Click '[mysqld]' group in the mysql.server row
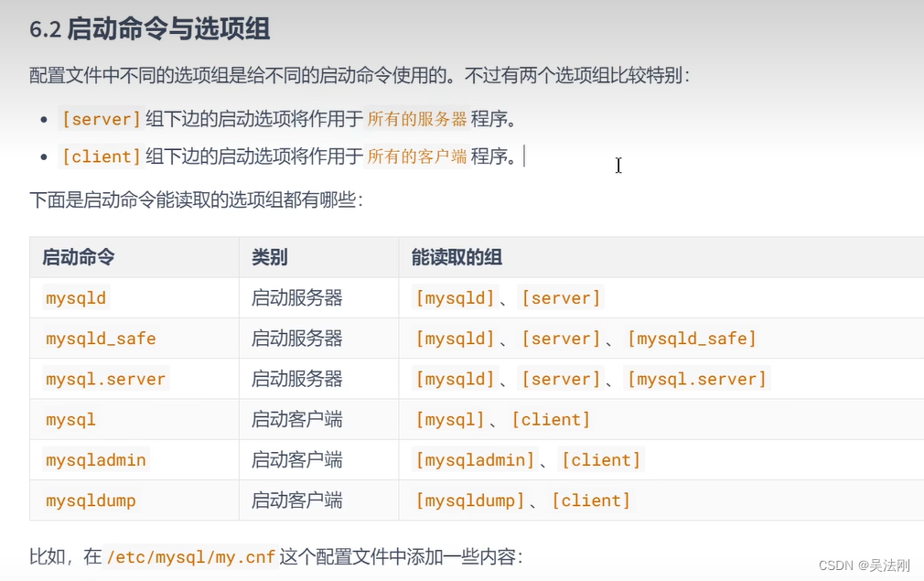This screenshot has width=924, height=581. (455, 380)
